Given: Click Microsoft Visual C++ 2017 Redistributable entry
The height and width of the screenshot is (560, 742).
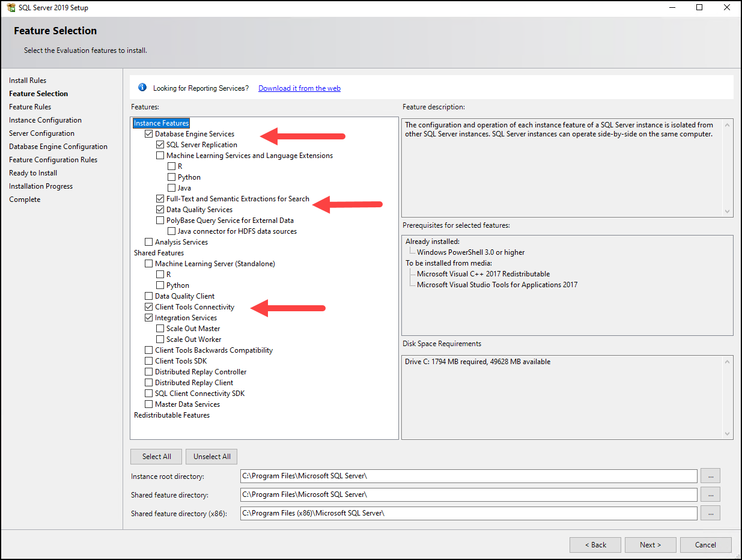Looking at the screenshot, I should click(483, 274).
